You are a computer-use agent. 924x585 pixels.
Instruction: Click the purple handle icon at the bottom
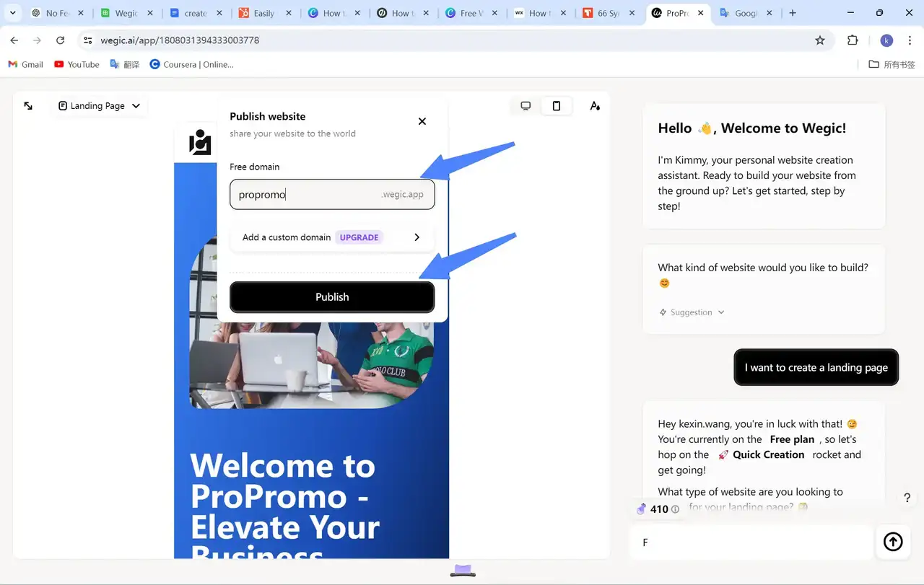click(463, 571)
